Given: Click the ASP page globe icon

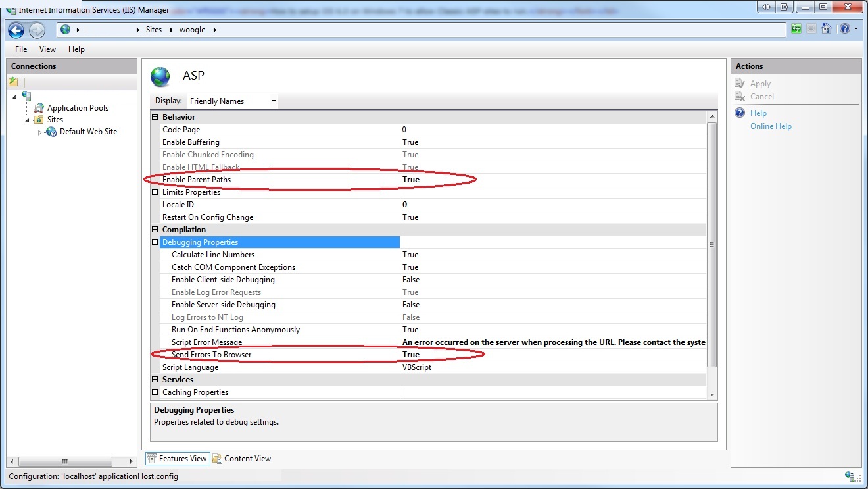Looking at the screenshot, I should pos(160,76).
